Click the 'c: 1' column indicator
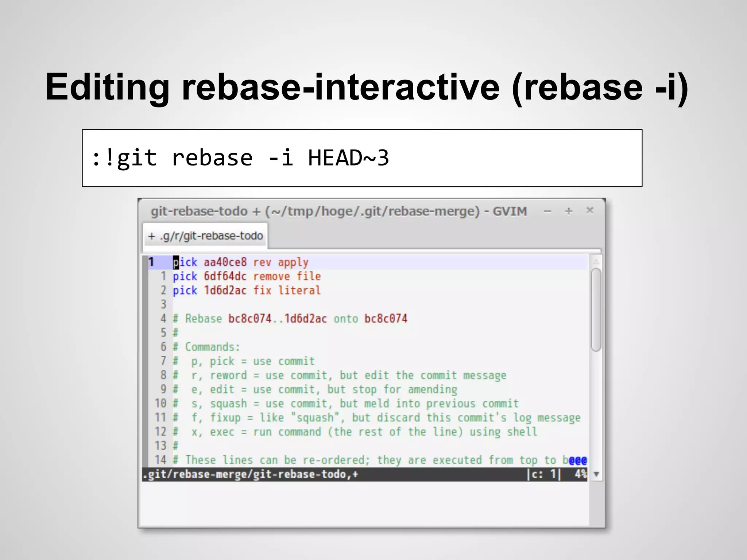This screenshot has height=560, width=747. [544, 474]
